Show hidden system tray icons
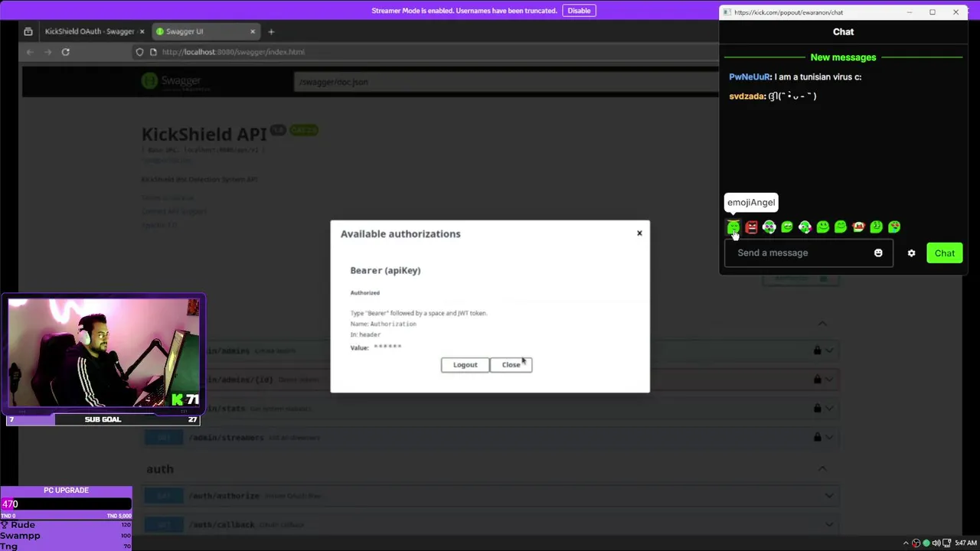The image size is (980, 551). pyautogui.click(x=905, y=543)
